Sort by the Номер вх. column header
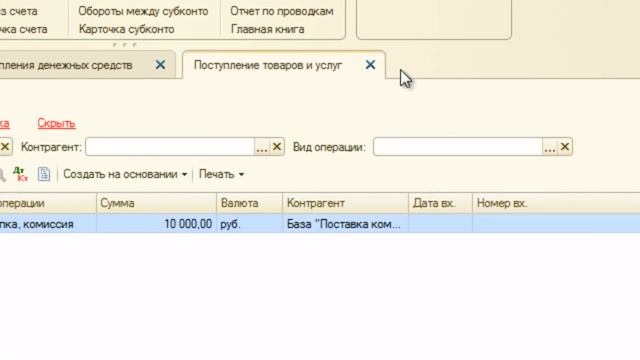The width and height of the screenshot is (640, 360). point(556,203)
